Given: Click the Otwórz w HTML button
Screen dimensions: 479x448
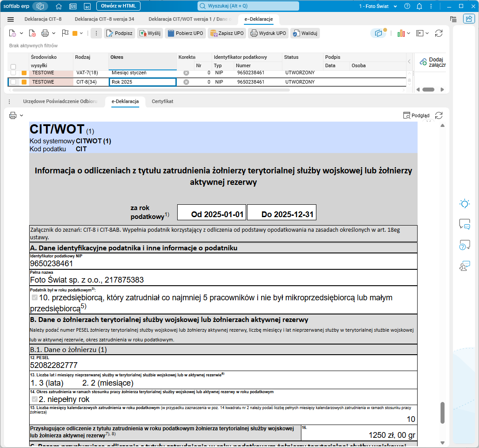Looking at the screenshot, I should click(x=118, y=6).
